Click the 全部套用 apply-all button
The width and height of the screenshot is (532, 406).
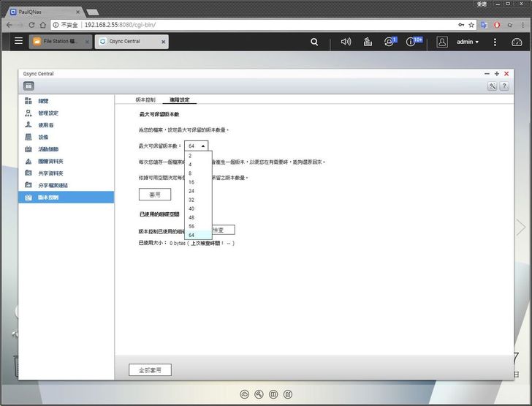(150, 370)
